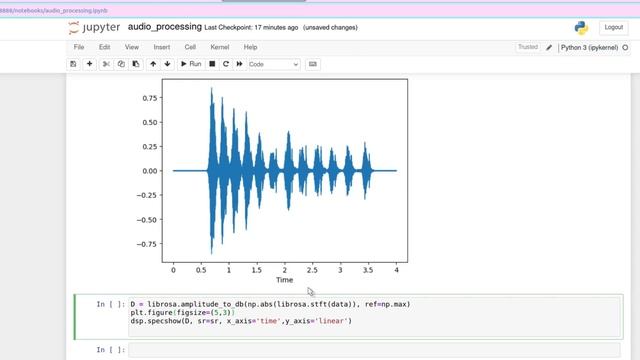Viewport: 640px width, 360px height.
Task: Open the Cell menu
Action: 190,47
